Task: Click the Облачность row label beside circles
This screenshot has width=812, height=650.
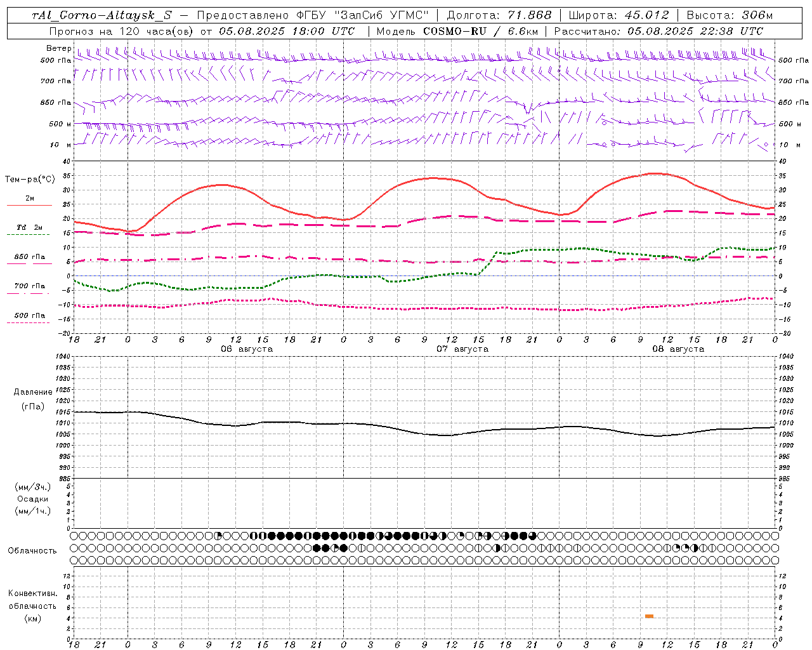Action: click(x=32, y=551)
